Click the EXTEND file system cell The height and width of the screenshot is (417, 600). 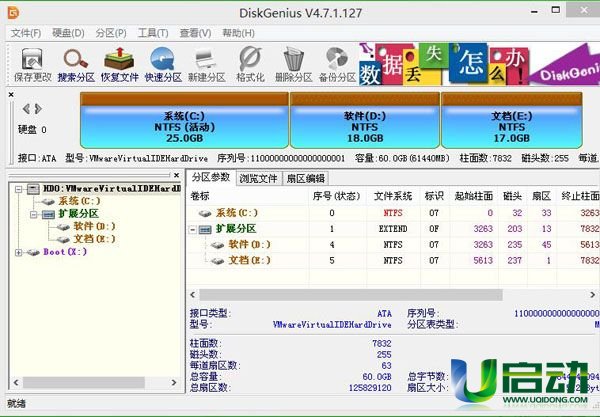393,229
